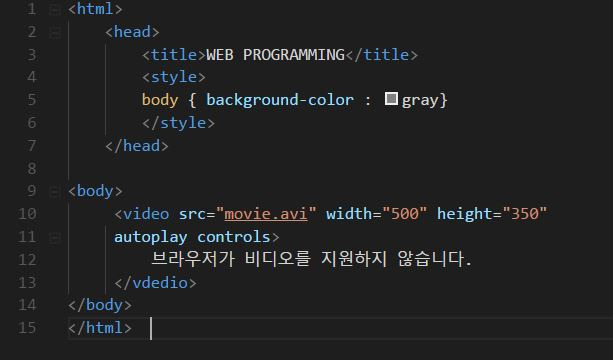Image resolution: width=613 pixels, height=360 pixels.
Task: Click the video tag name
Action: (146, 214)
